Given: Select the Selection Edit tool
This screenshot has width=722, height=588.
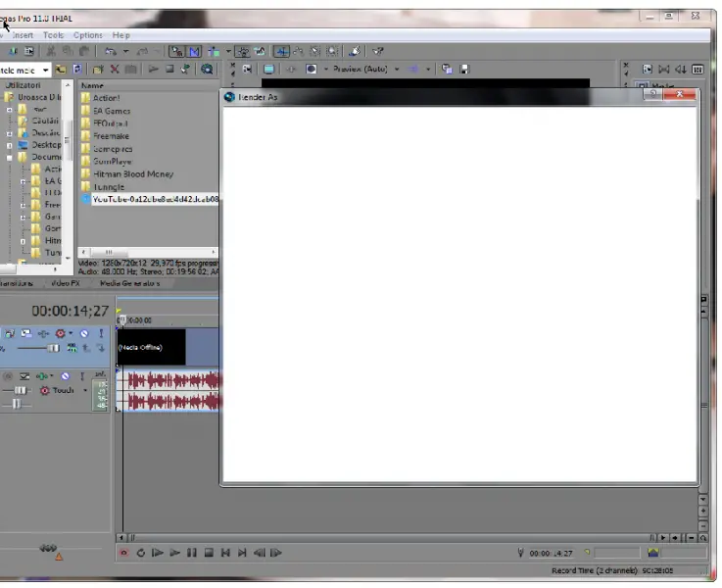Looking at the screenshot, I should [315, 51].
